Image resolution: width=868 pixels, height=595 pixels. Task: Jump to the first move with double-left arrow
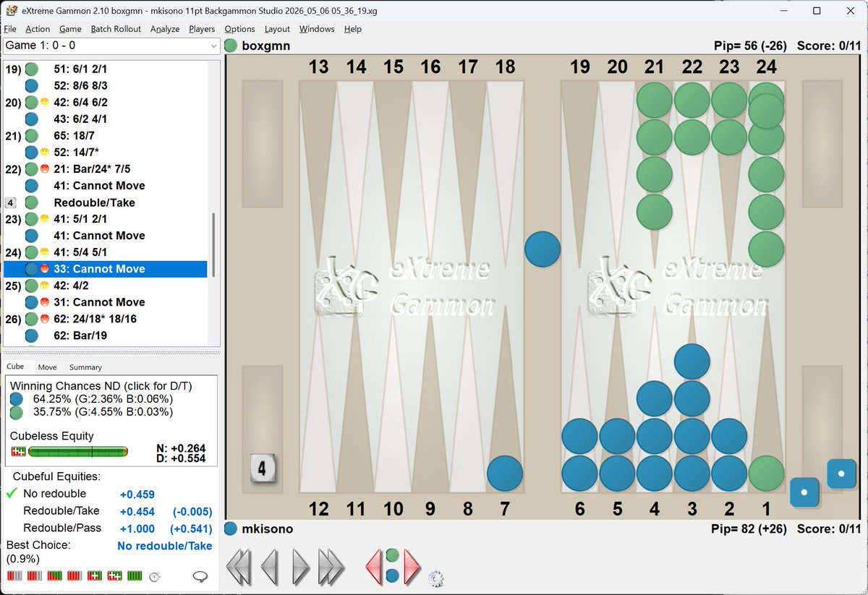pyautogui.click(x=239, y=567)
